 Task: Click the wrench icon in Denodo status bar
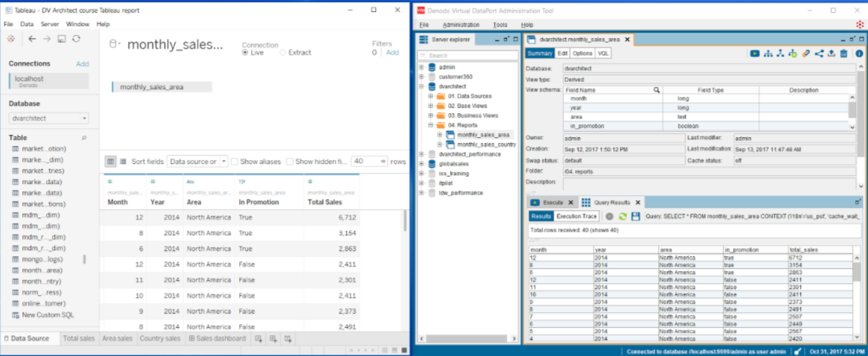(x=797, y=351)
